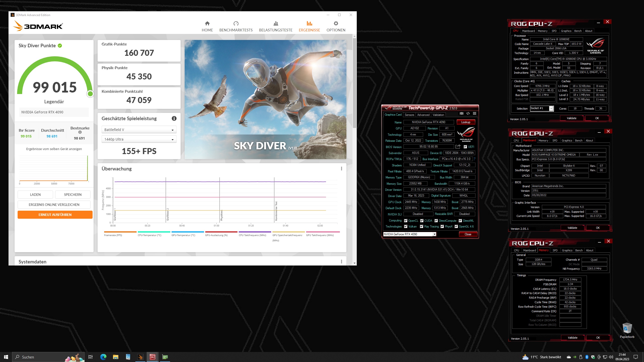Expand the Battlefield V game dropdown
The width and height of the screenshot is (644, 362).
point(139,130)
